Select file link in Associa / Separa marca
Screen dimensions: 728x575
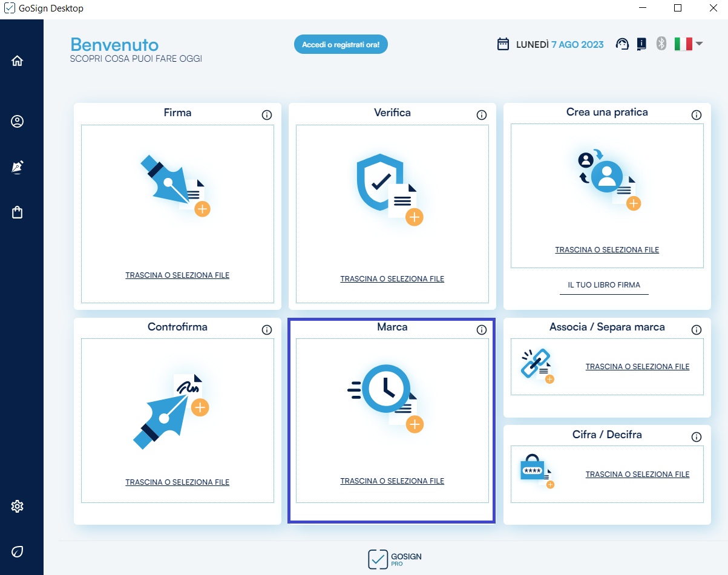click(637, 367)
